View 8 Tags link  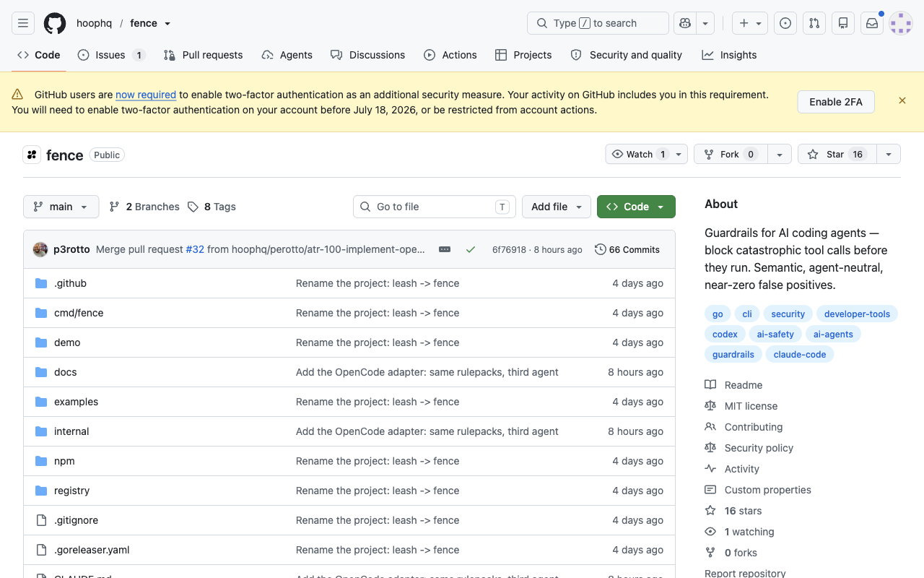(212, 207)
